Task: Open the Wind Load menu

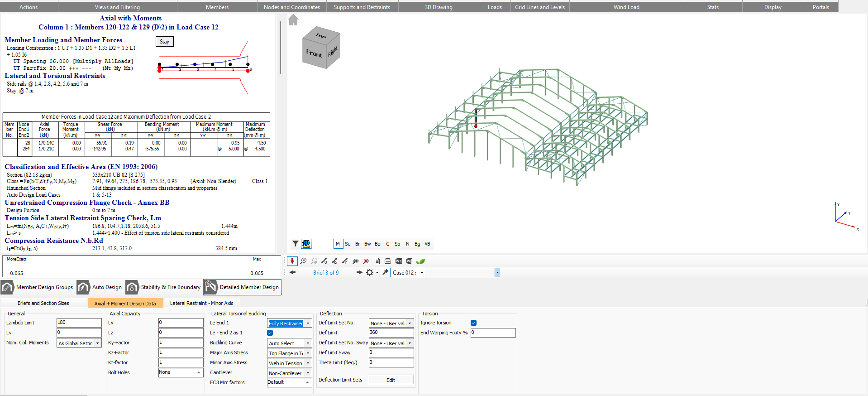Action: pyautogui.click(x=626, y=7)
